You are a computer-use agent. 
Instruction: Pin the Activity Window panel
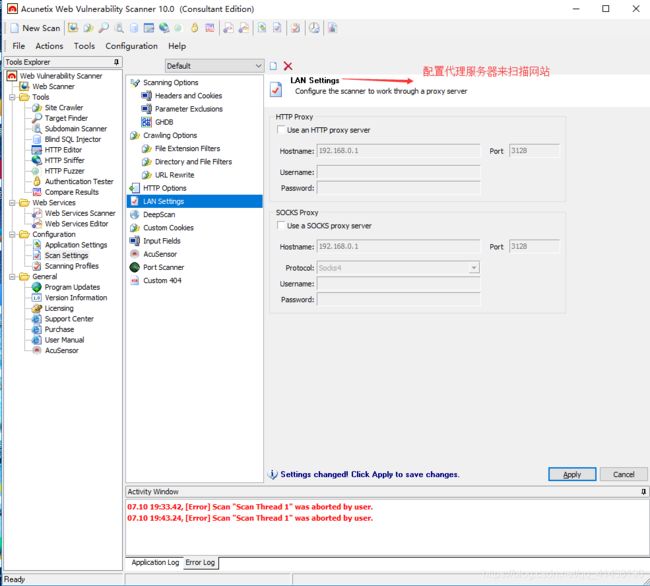click(643, 492)
